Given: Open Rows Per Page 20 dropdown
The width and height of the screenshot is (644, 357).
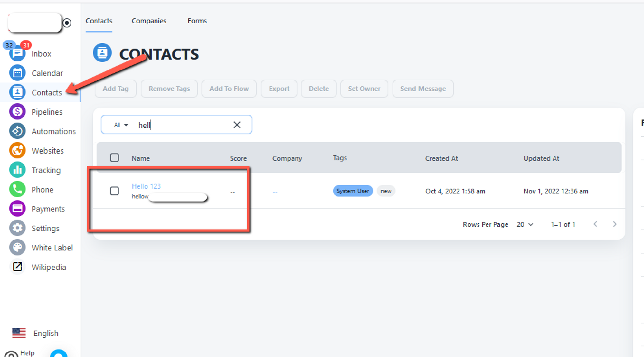Looking at the screenshot, I should tap(525, 225).
